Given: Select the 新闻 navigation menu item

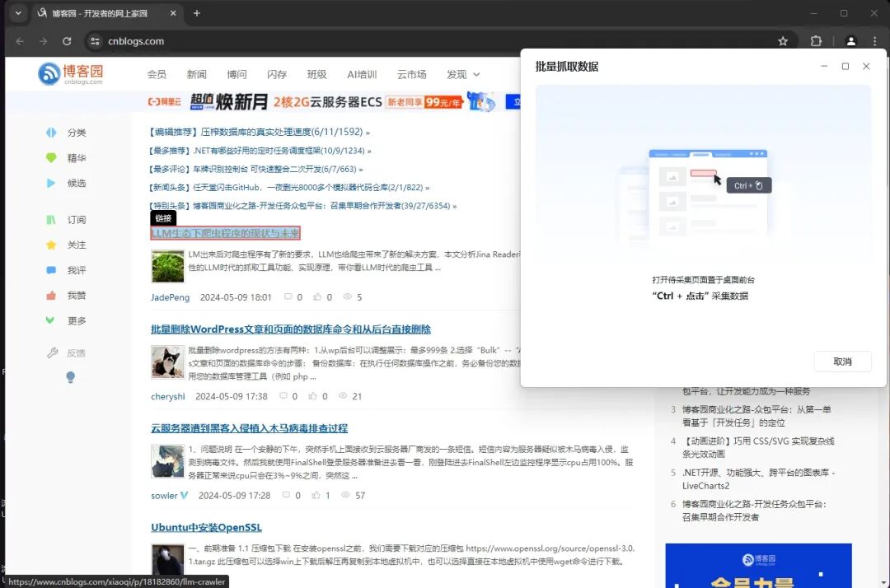Looking at the screenshot, I should click(196, 74).
